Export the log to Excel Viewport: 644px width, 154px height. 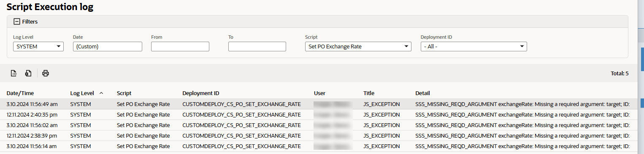click(x=28, y=73)
